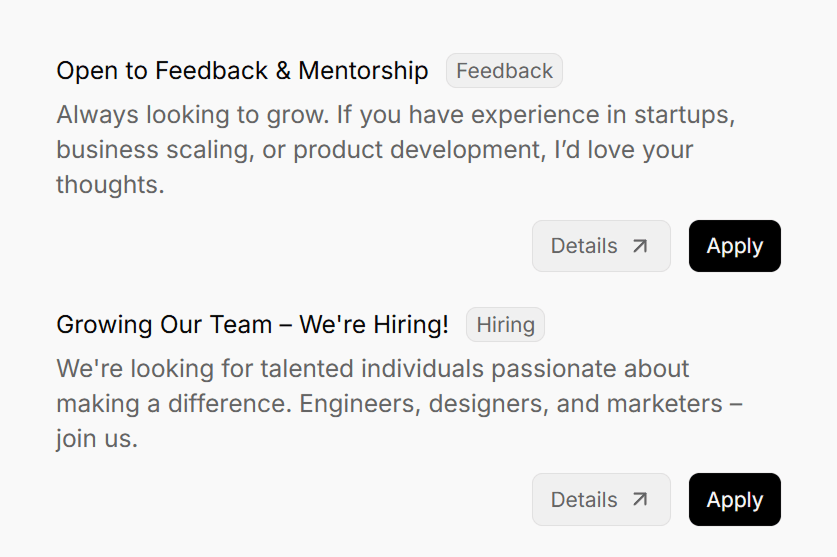Click the "join us." text ending the Hiring description

tap(96, 439)
